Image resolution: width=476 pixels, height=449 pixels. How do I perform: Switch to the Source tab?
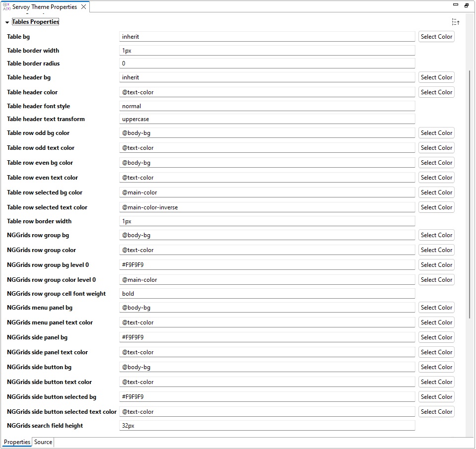(x=43, y=442)
